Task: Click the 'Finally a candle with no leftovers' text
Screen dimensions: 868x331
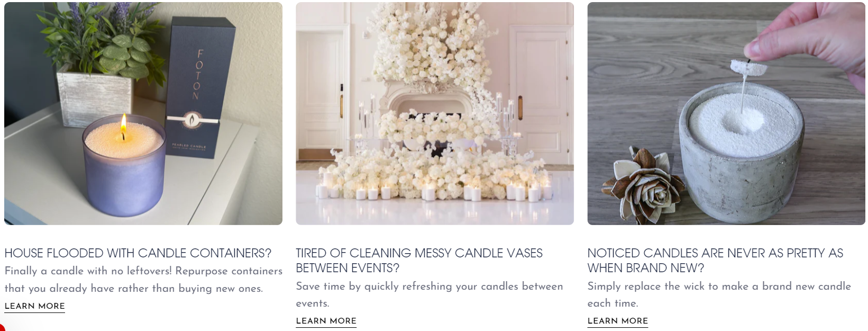Action: [144, 280]
